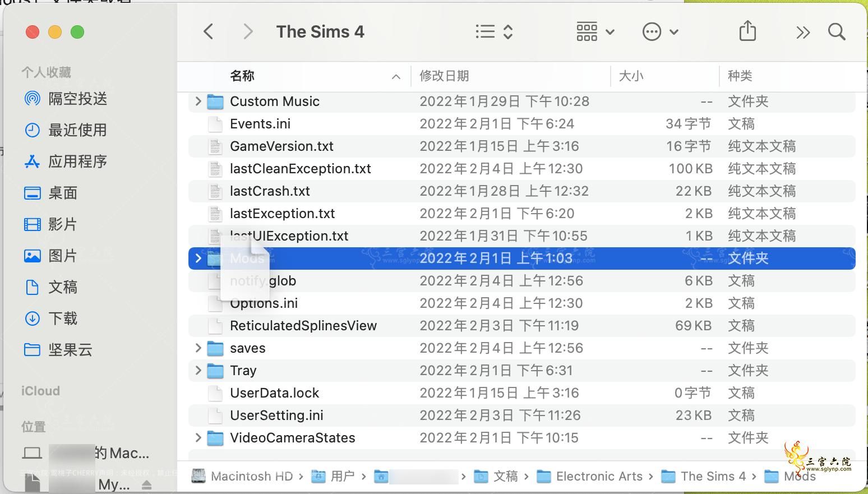Image resolution: width=868 pixels, height=494 pixels.
Task: Click Electronic Arts in the path bar
Action: click(589, 476)
